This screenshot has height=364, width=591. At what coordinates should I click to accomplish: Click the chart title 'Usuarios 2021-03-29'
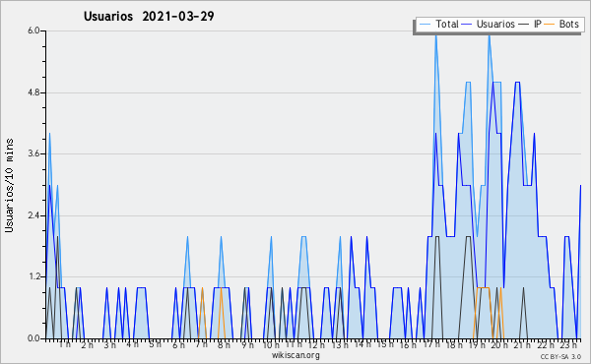point(149,16)
